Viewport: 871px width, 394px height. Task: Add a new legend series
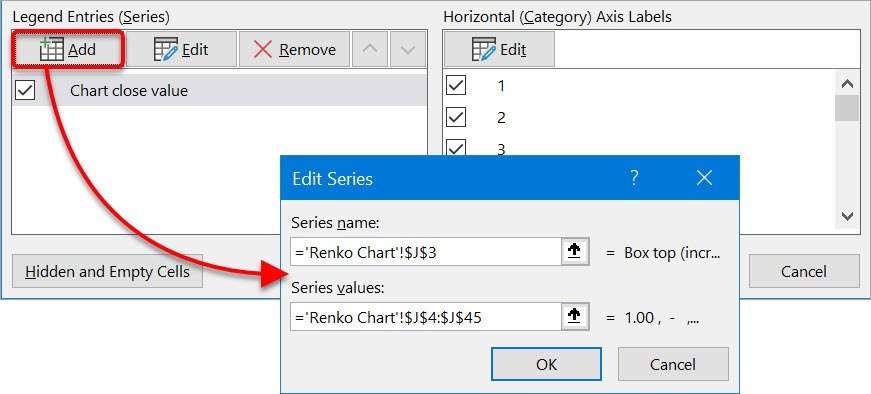[68, 49]
